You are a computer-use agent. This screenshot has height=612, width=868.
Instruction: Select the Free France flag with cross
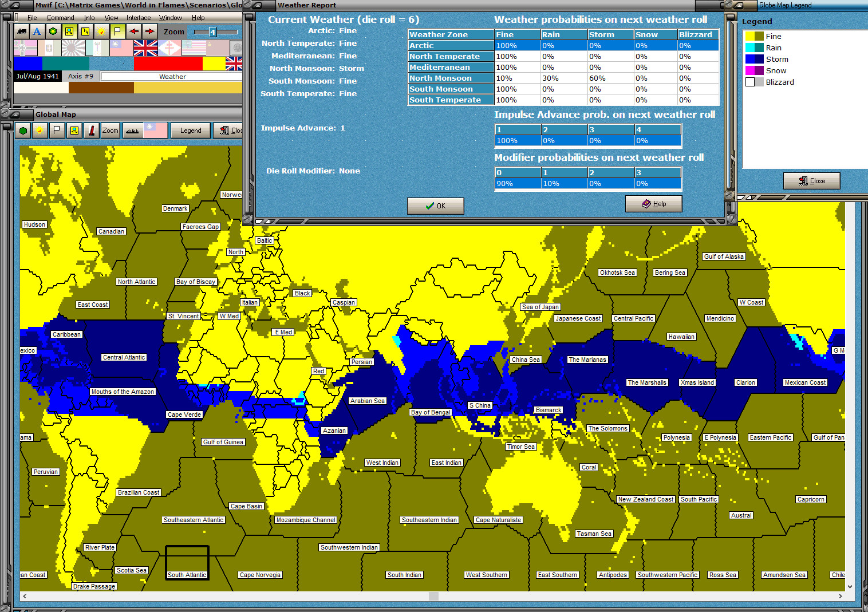[x=169, y=48]
